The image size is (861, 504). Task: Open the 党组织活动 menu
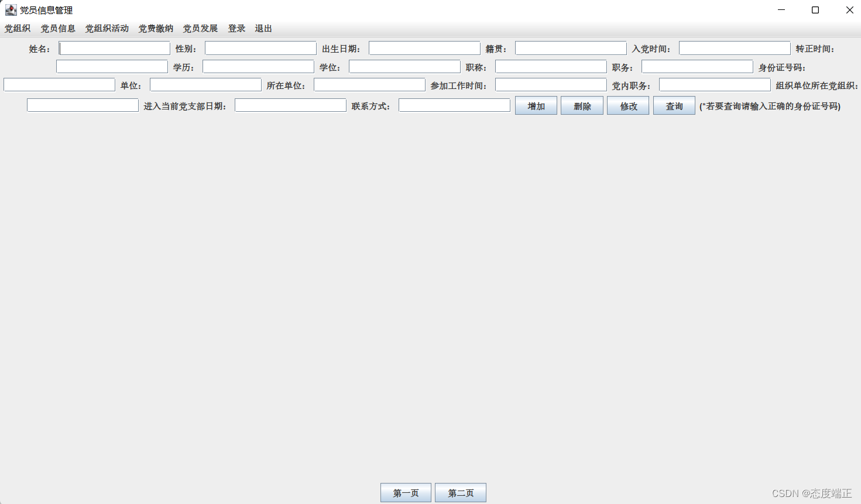pos(106,28)
